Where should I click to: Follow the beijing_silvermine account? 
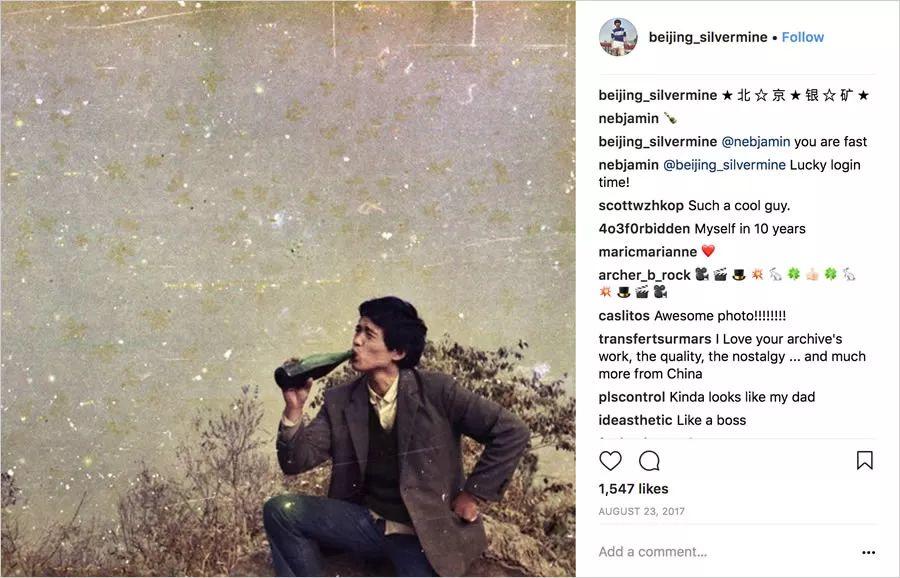[803, 37]
